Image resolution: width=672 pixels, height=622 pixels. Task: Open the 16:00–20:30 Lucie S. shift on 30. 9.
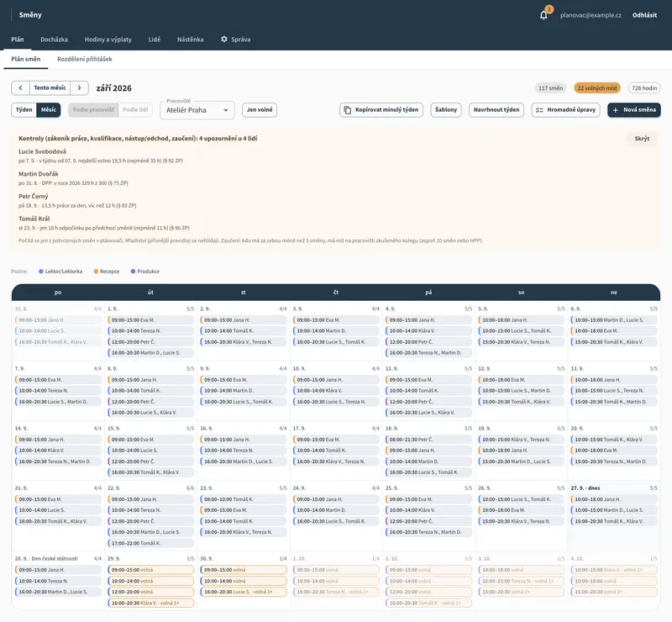tap(244, 592)
